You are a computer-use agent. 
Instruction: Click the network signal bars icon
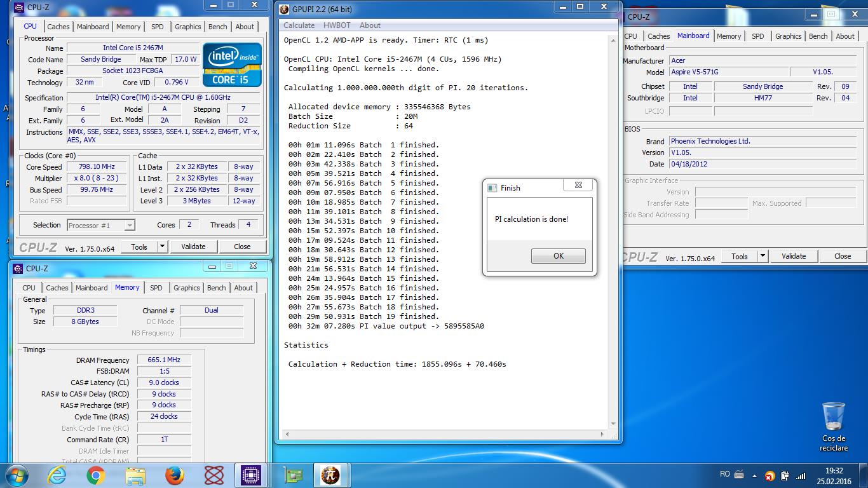point(801,475)
